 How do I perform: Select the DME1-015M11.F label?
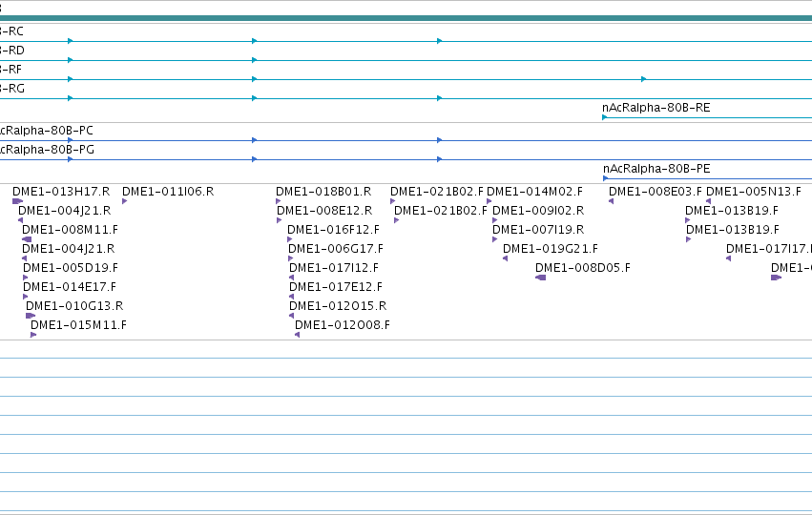[78, 325]
